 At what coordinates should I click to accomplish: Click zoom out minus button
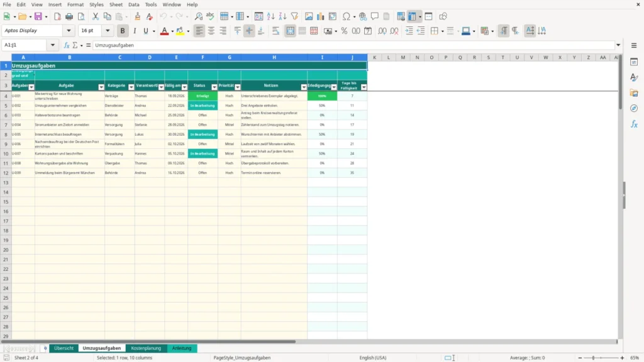[x=580, y=358]
